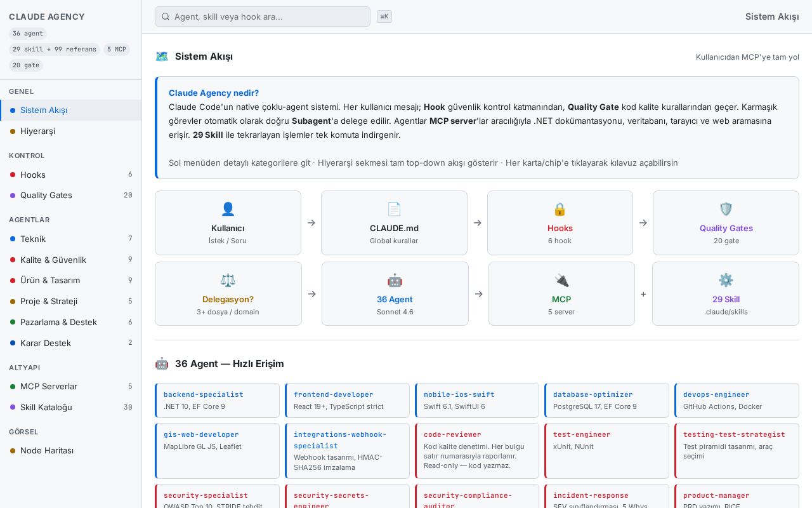Open the CLAUDE.md document icon card

(394, 223)
